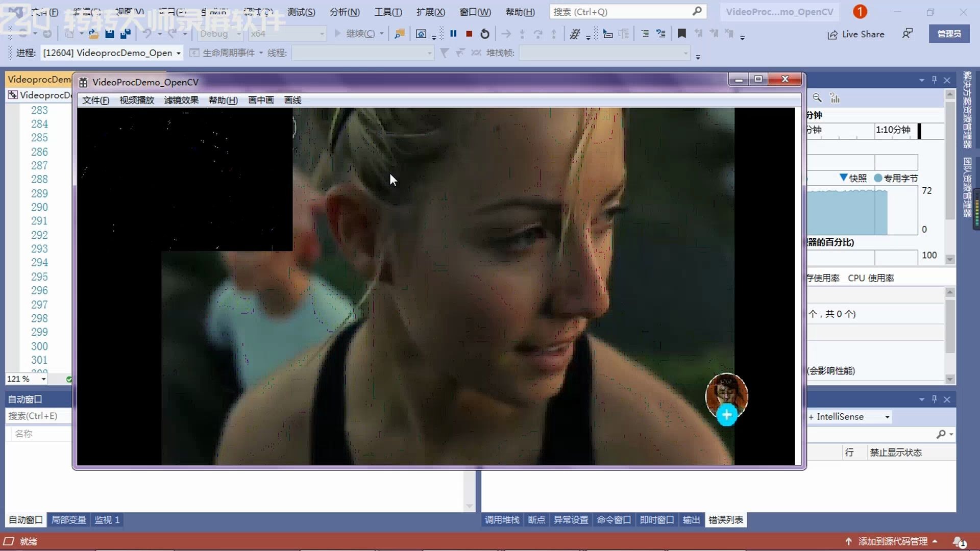
Task: Open the 画中画 menu
Action: (x=261, y=100)
